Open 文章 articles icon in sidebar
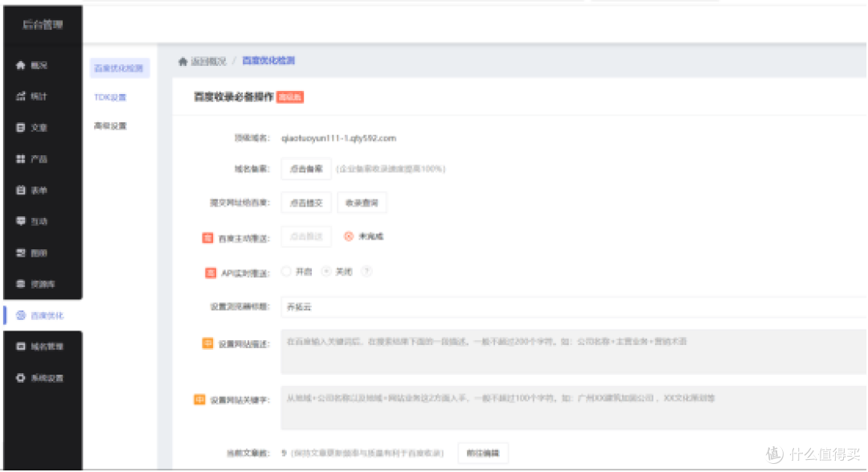Screen dimensions: 868x472 [20, 127]
